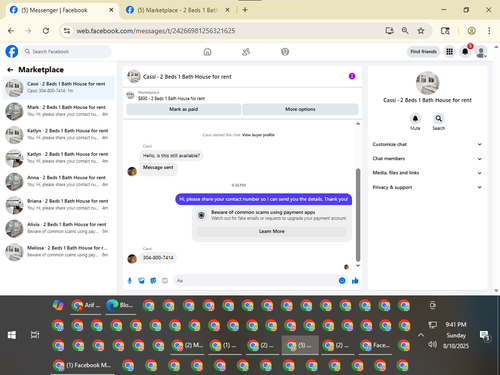Open the volume speaker tray icon

click(432, 344)
